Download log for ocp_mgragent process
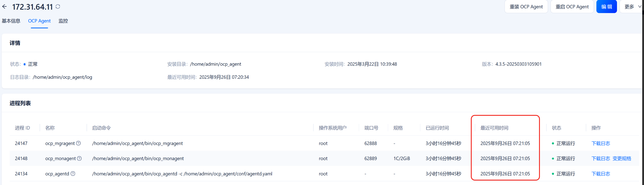 601,144
